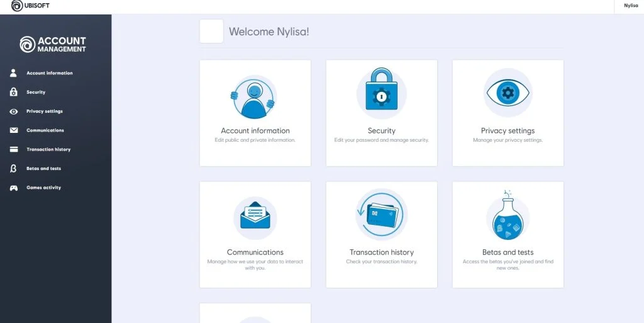644x323 pixels.
Task: Click 'Check your transaction history.' text
Action: click(x=382, y=262)
